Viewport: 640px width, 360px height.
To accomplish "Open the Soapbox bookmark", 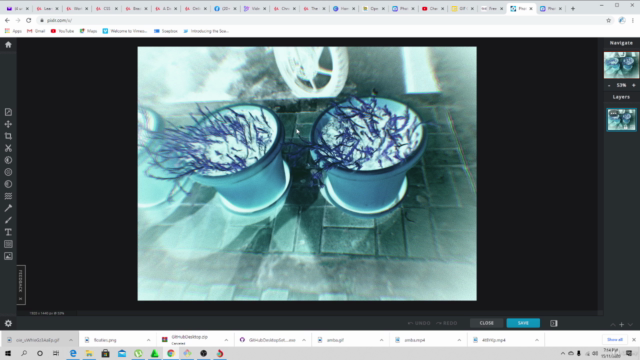I will click(166, 31).
